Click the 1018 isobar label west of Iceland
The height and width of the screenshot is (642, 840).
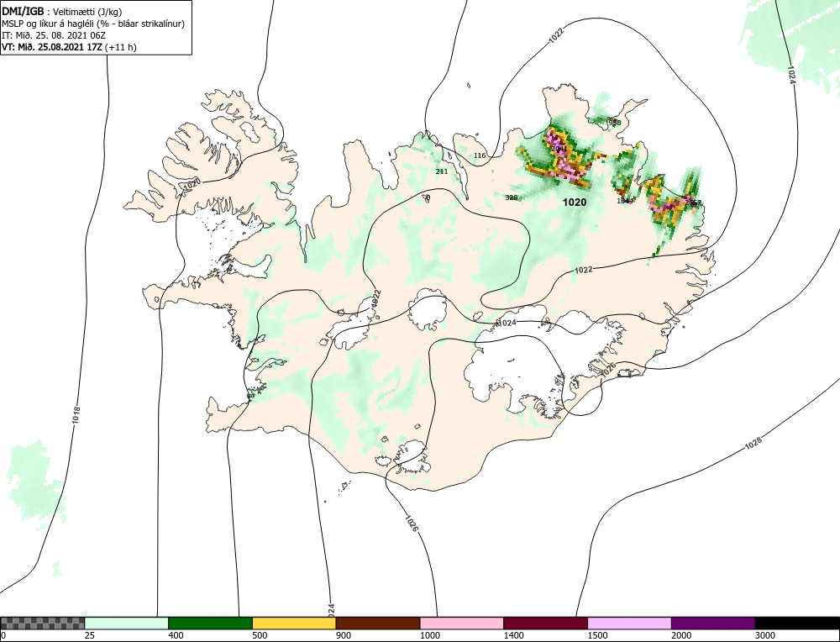(76, 415)
